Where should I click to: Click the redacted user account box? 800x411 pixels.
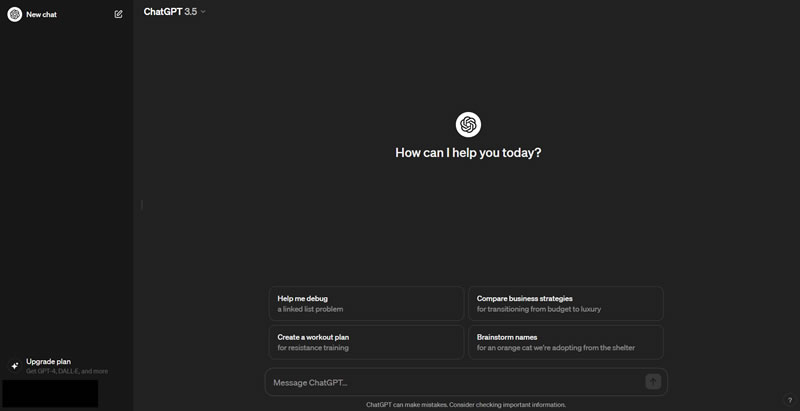coord(50,393)
